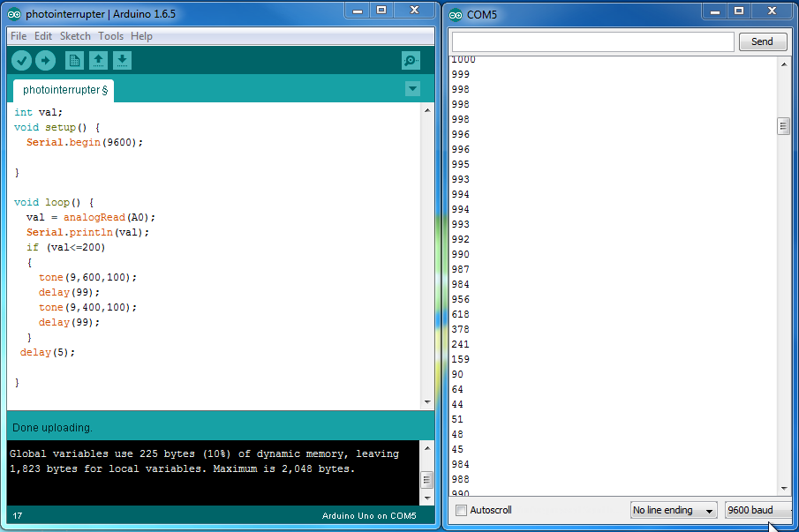799x532 pixels.
Task: Click code editor scroll down arrow
Action: 427,402
